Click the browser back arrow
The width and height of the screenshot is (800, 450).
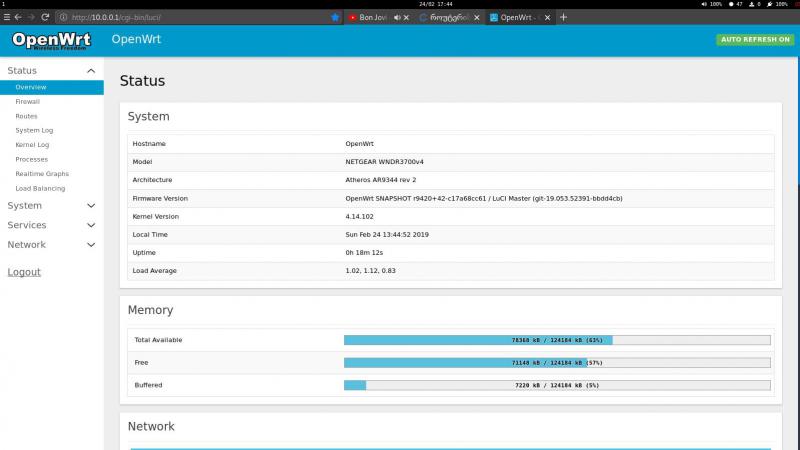19,17
